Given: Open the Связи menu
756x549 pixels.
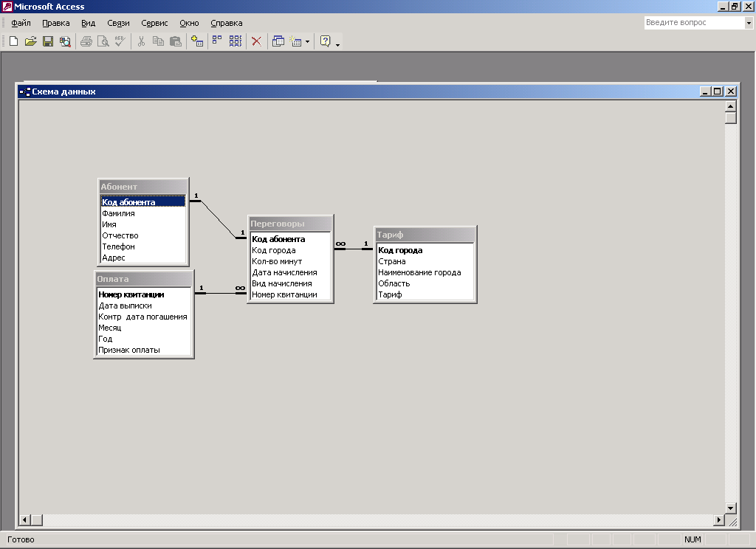Looking at the screenshot, I should [x=118, y=23].
